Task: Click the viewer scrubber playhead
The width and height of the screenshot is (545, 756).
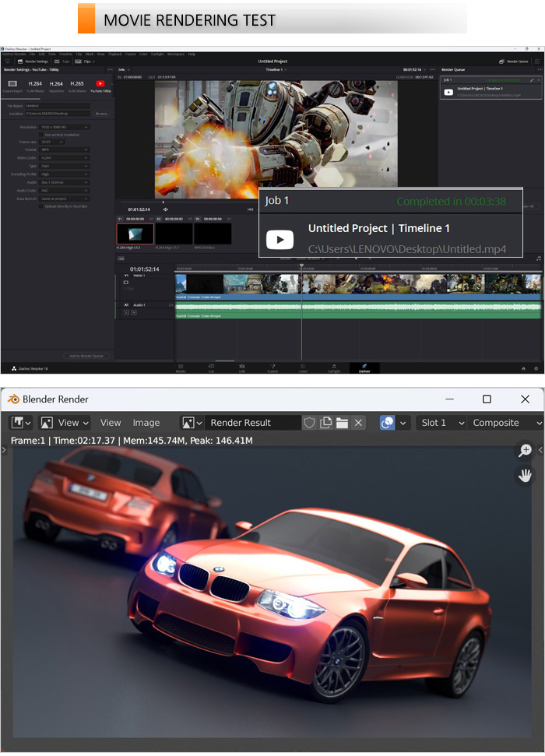Action: [163, 202]
